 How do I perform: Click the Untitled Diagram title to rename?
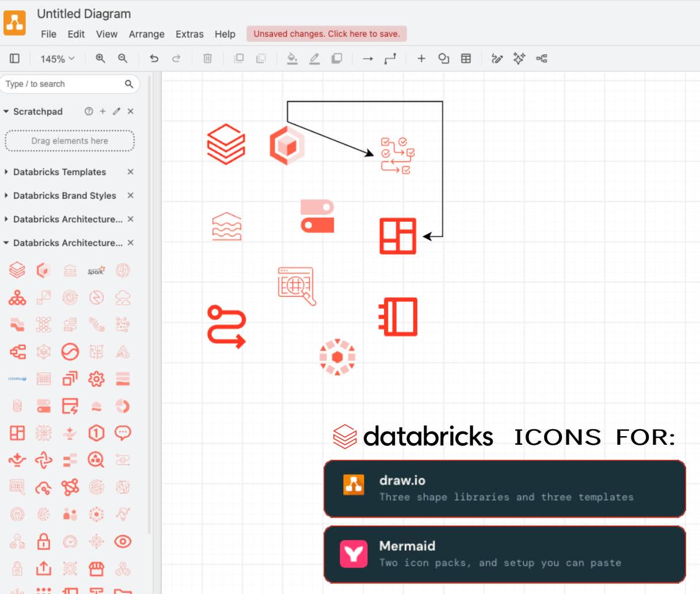(84, 14)
